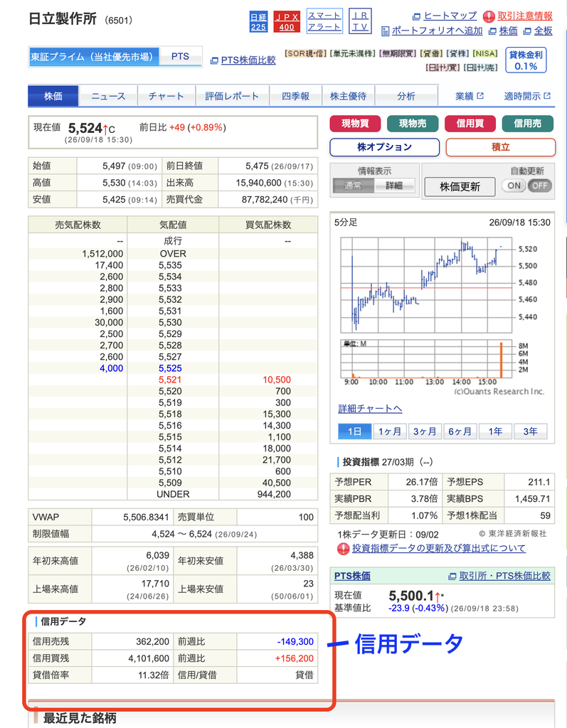This screenshot has width=567, height=728.
Task: Open the スマートアラート icon
Action: 324,21
